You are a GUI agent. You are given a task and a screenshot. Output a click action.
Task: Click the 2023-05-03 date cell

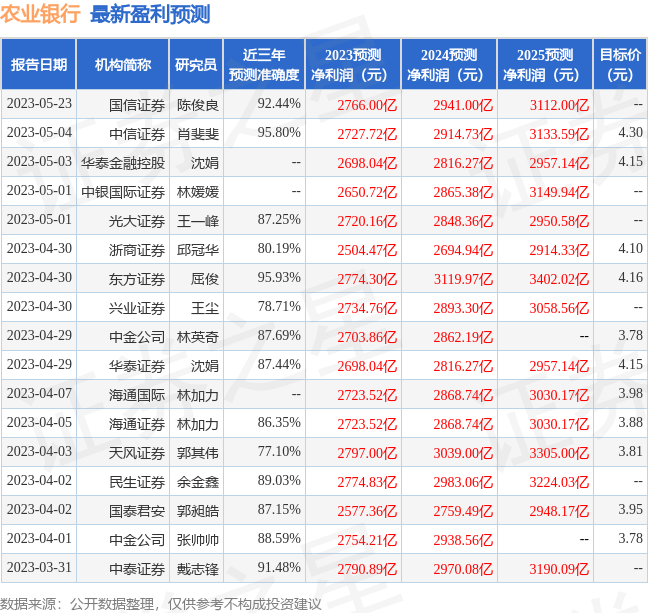[x=39, y=161]
